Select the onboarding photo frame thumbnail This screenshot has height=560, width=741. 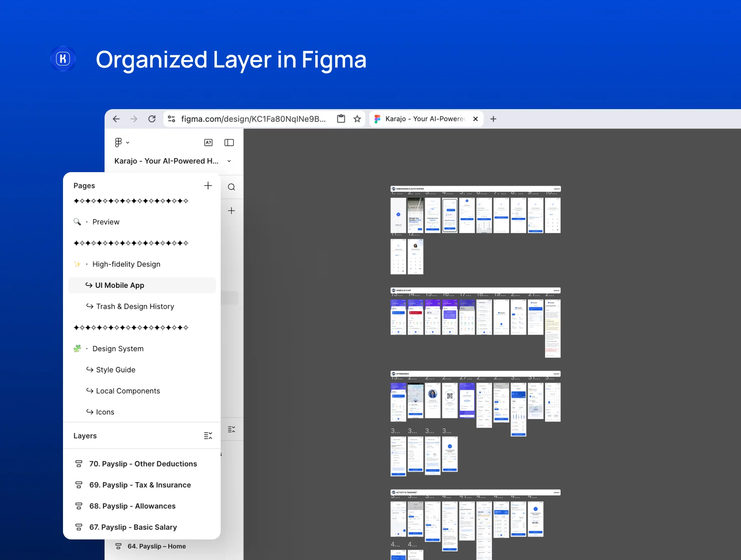coord(415,215)
